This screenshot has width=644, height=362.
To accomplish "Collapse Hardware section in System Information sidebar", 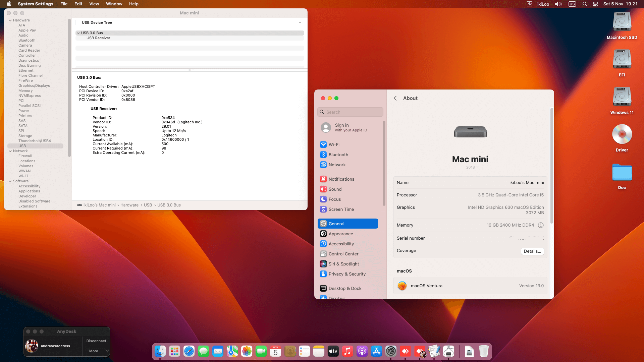I will (10, 20).
